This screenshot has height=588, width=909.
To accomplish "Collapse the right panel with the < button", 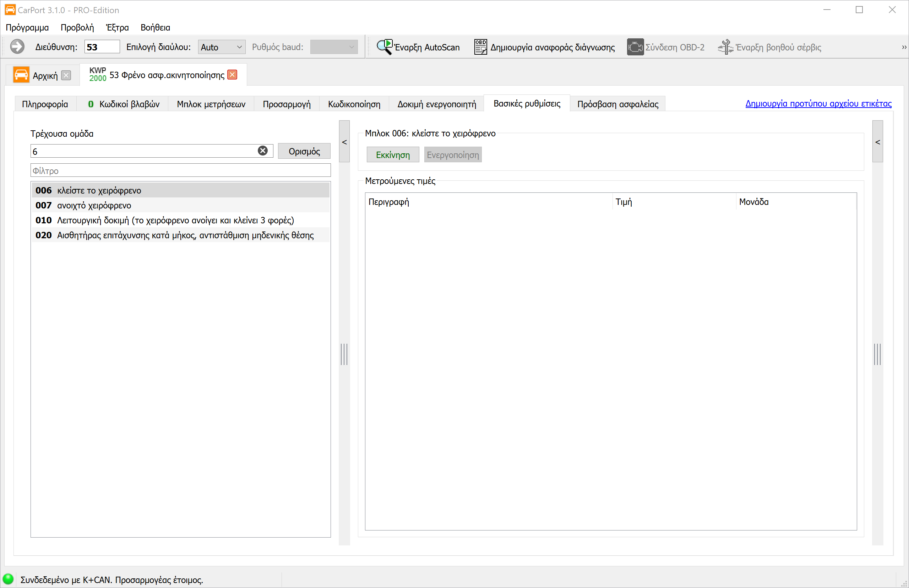I will pos(877,142).
